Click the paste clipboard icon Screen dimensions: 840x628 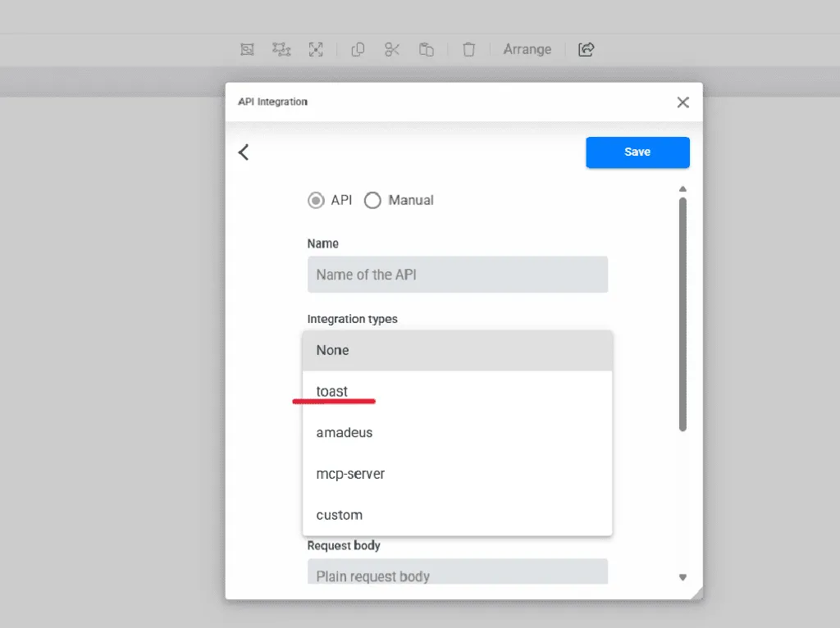[x=427, y=50]
